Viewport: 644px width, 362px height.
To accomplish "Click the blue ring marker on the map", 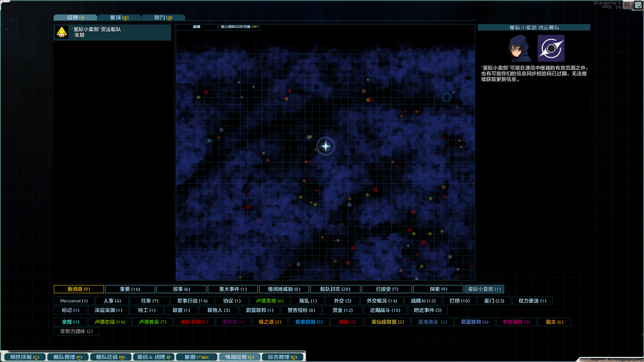I will 446,97.
